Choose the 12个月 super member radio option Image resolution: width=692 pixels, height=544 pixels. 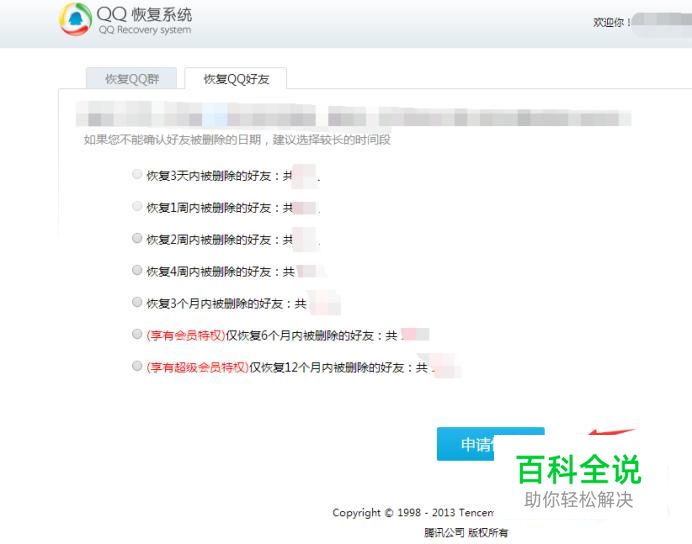click(137, 366)
